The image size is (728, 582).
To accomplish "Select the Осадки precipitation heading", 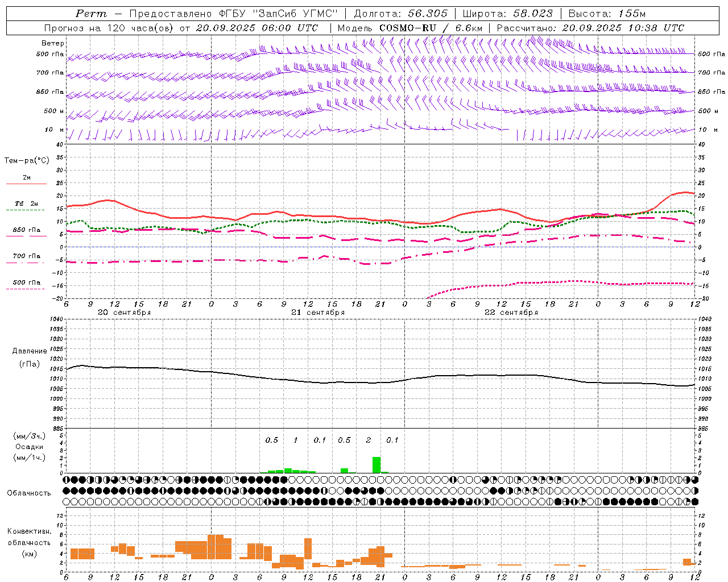I will point(30,447).
